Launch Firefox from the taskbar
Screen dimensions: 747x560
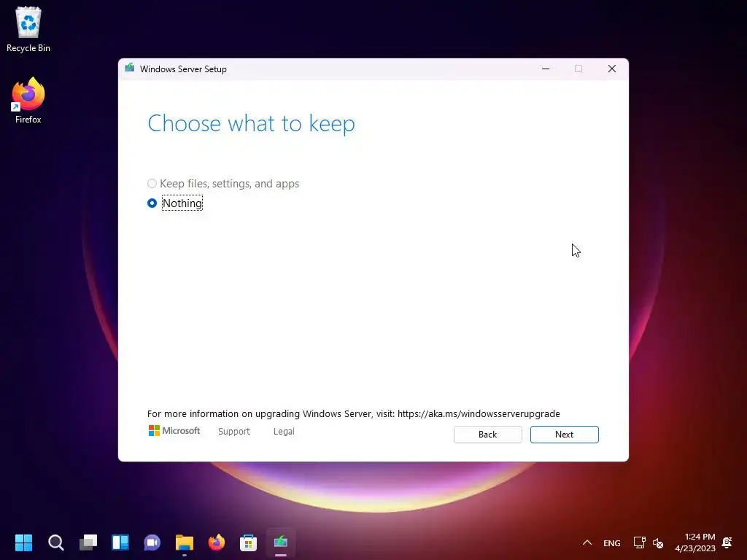[216, 542]
